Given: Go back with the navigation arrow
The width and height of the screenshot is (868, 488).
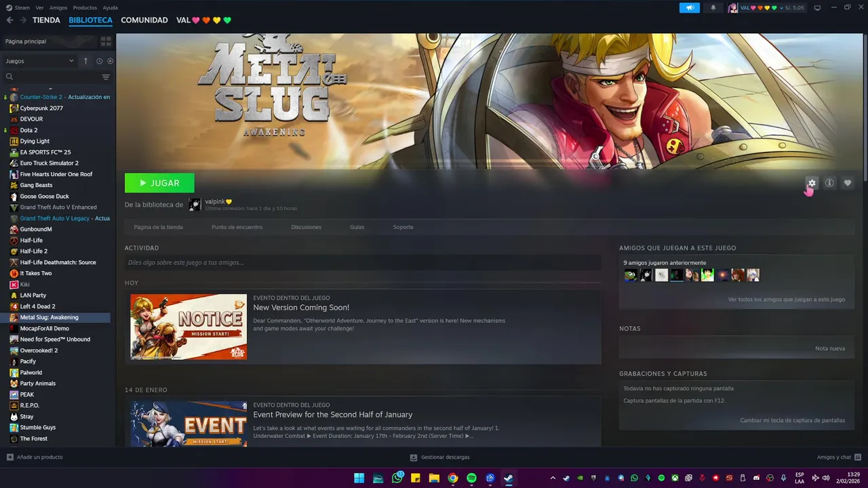Looking at the screenshot, I should 9,20.
